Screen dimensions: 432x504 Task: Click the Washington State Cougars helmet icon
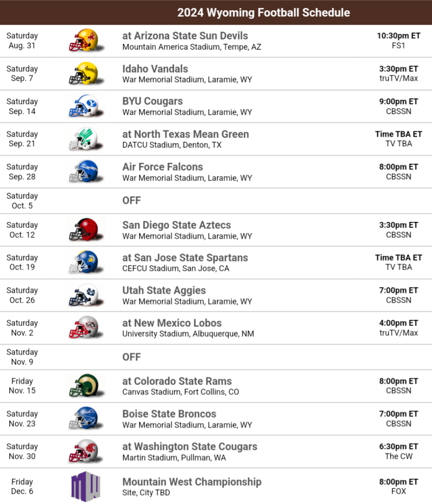click(x=84, y=451)
